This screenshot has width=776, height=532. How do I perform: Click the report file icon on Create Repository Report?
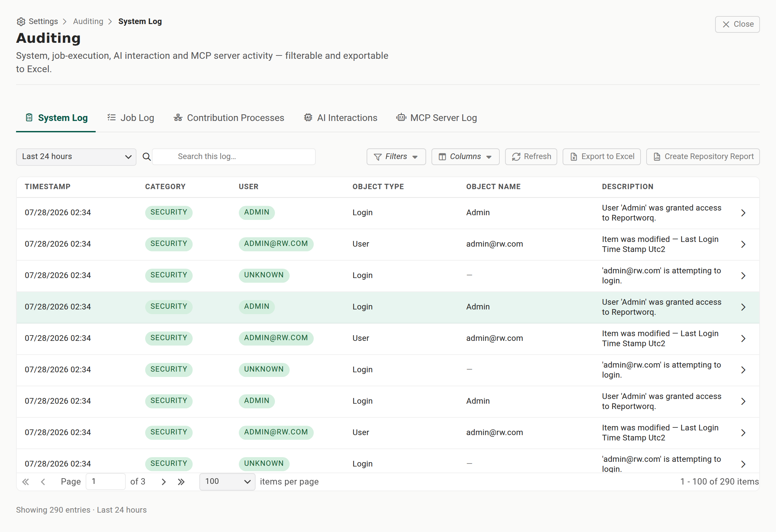click(x=657, y=157)
